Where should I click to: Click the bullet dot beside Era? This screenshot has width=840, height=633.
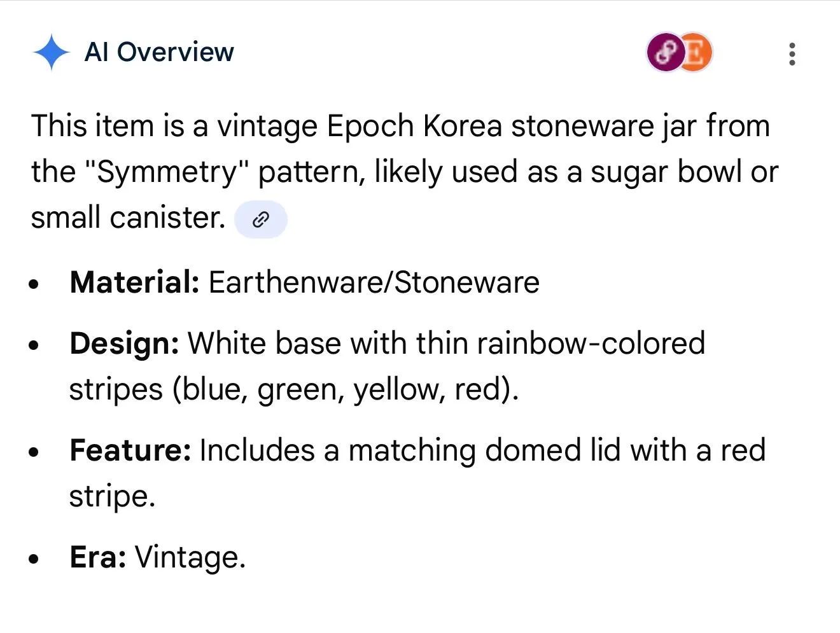[34, 560]
